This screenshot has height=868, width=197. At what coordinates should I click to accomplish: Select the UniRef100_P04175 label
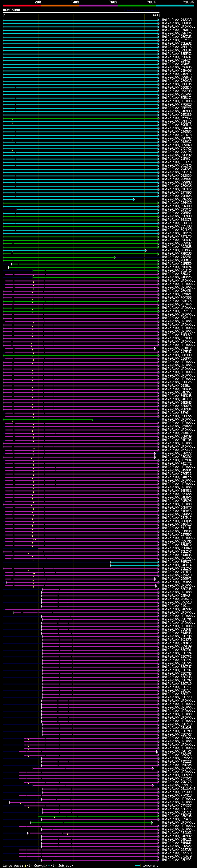pos(177,301)
